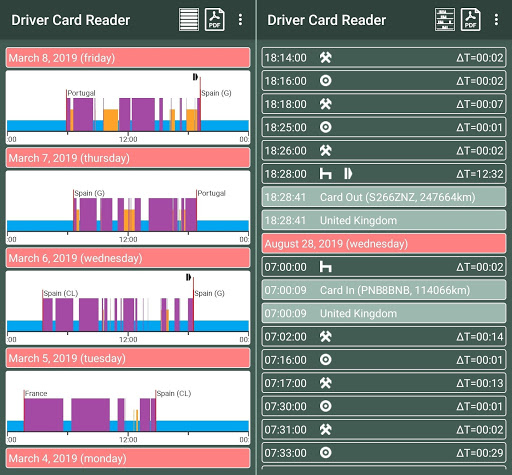Select the 07:33:00 driving entry

click(384, 453)
